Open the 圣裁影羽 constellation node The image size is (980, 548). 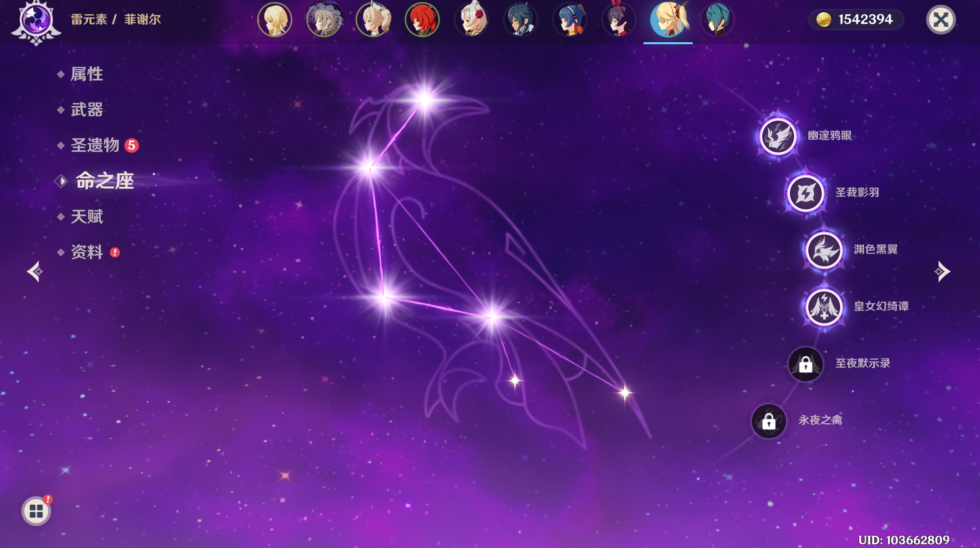coord(806,193)
